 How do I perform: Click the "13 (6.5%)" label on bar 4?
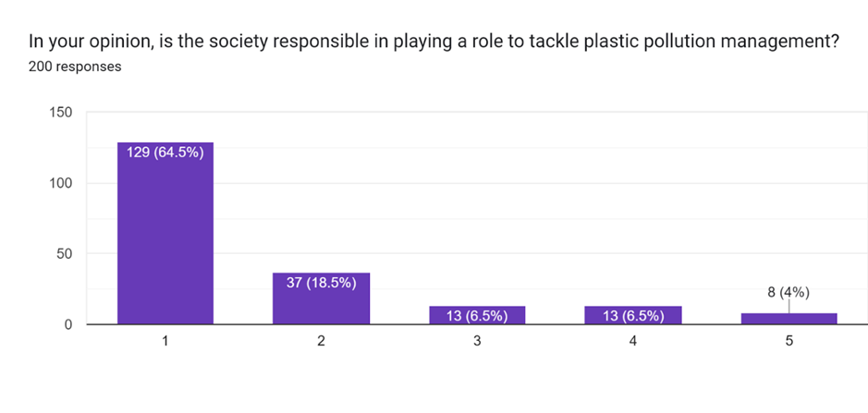click(x=633, y=316)
